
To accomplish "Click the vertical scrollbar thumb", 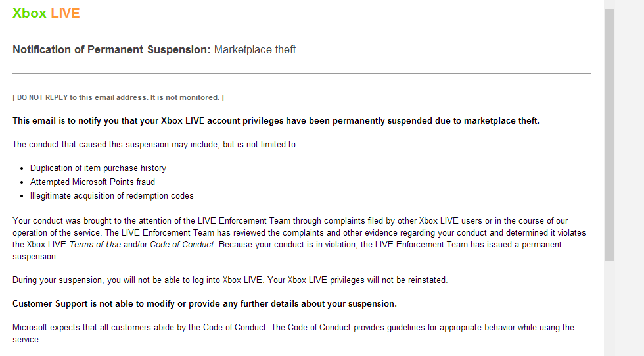I will 609,135.
